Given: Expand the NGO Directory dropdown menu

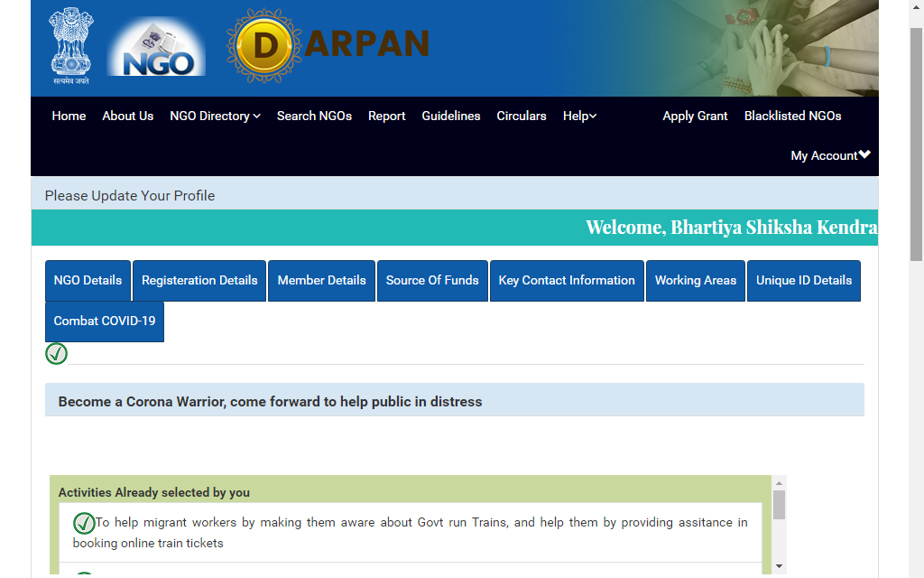Looking at the screenshot, I should (x=215, y=116).
